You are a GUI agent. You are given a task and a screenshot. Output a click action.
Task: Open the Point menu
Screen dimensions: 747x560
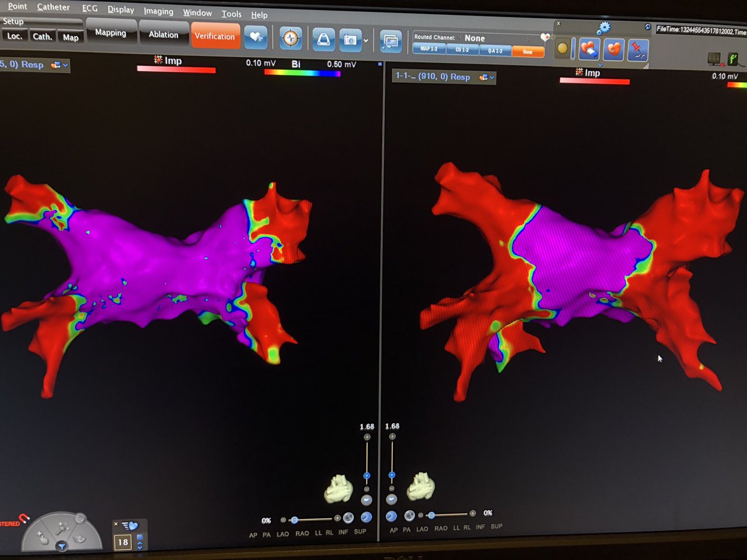click(x=17, y=6)
